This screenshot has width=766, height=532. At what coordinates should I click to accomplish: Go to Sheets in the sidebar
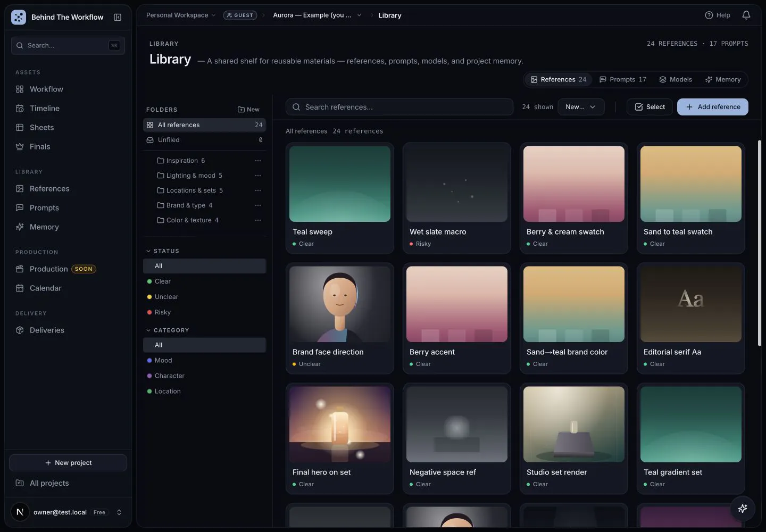[68, 127]
